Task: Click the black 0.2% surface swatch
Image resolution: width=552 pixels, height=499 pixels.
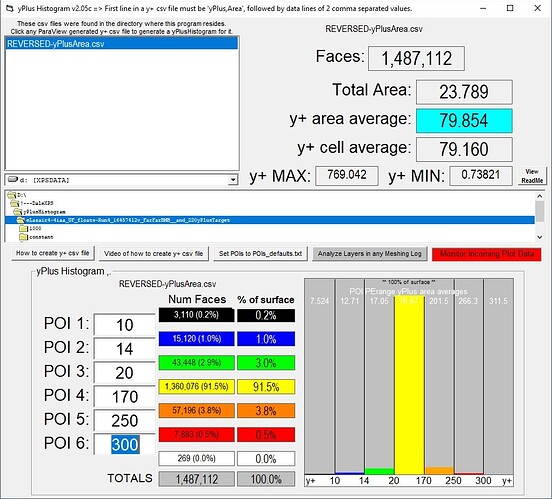Action: coord(266,315)
